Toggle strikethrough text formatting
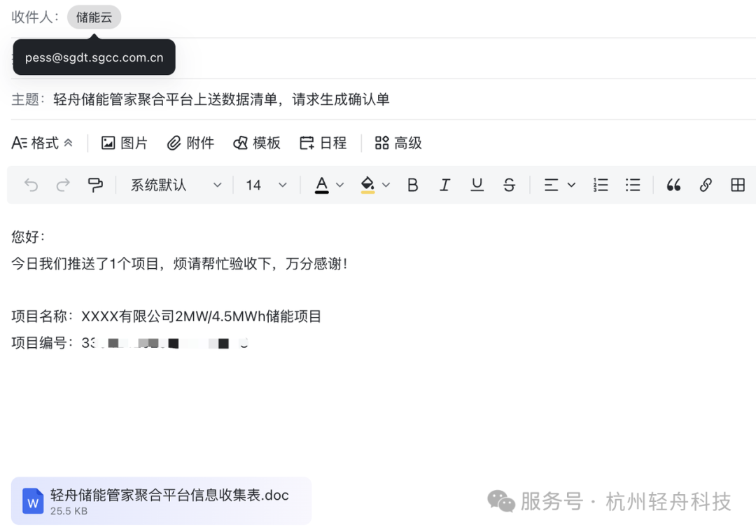The height and width of the screenshot is (532, 756). click(x=509, y=185)
